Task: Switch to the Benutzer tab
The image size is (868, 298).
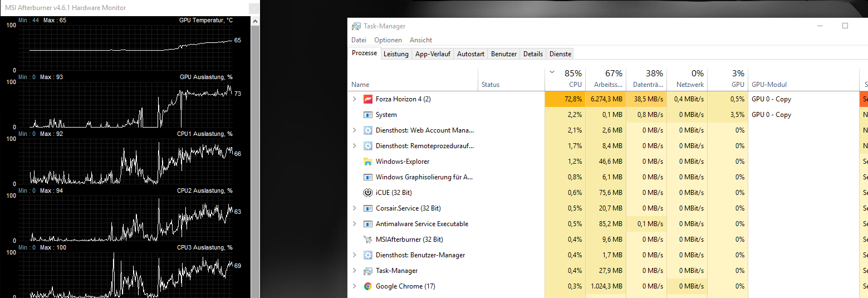Action: [x=504, y=54]
